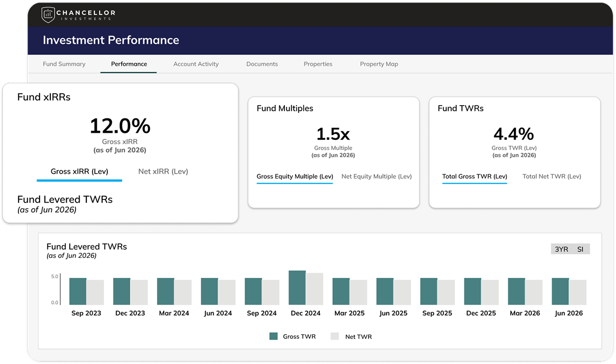The height and width of the screenshot is (364, 616).
Task: Choose the 3YR chart range button
Action: pyautogui.click(x=561, y=249)
